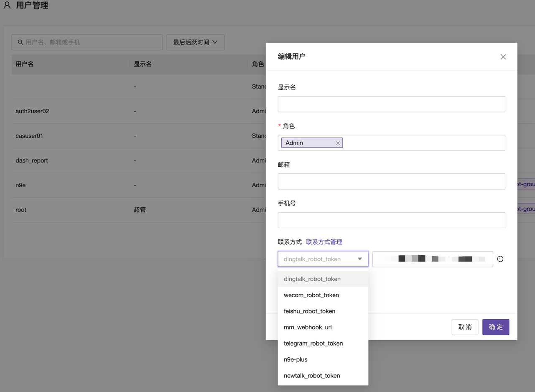The image size is (535, 392).
Task: Focus the 显示名 input field
Action: coord(391,104)
